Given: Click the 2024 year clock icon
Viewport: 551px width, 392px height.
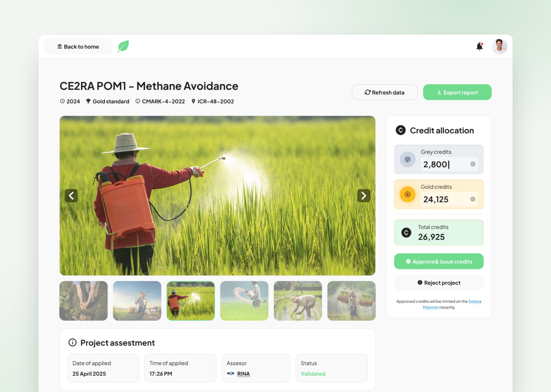Looking at the screenshot, I should [62, 101].
